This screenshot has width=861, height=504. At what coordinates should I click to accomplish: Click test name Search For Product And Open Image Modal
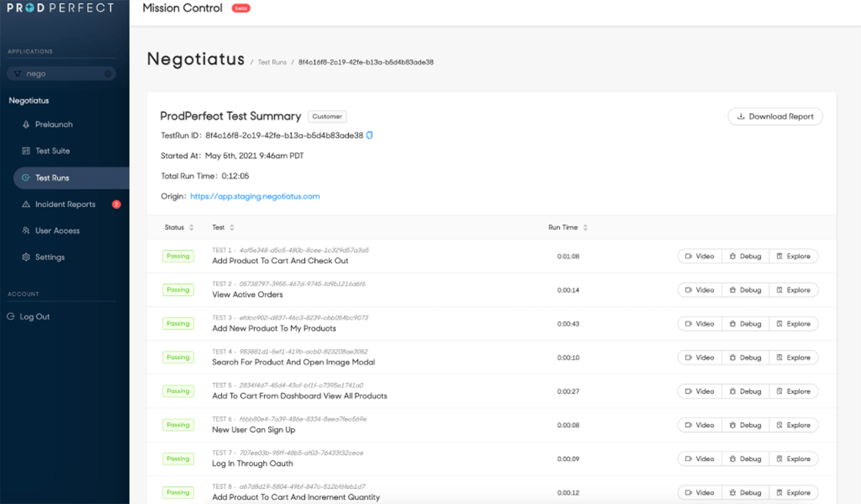(293, 362)
